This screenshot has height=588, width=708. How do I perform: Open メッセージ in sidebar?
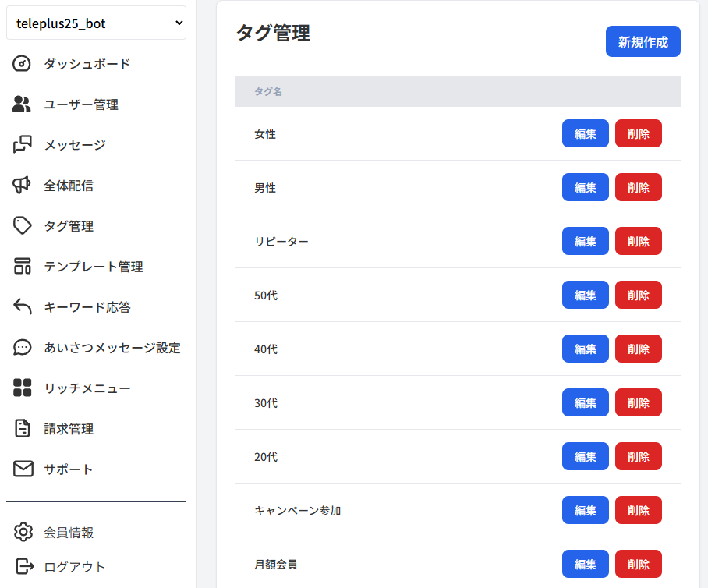coord(75,145)
